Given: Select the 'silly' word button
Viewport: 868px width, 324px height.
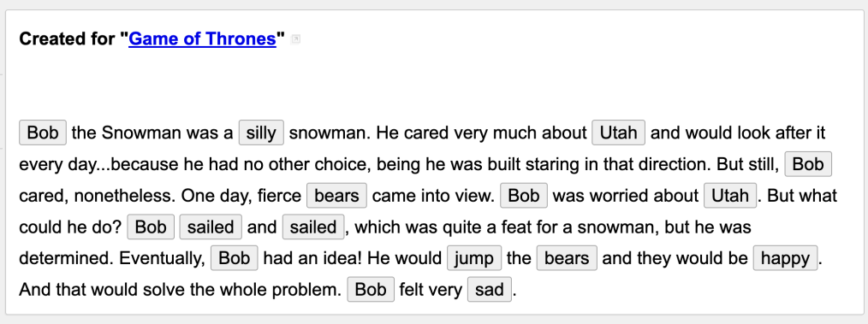Looking at the screenshot, I should point(261,133).
